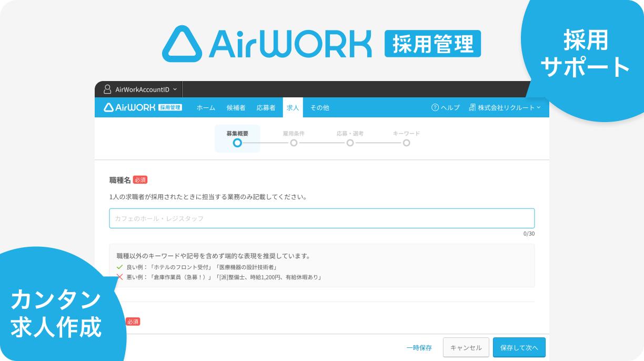
Task: Click the キャンセル button
Action: click(x=466, y=347)
